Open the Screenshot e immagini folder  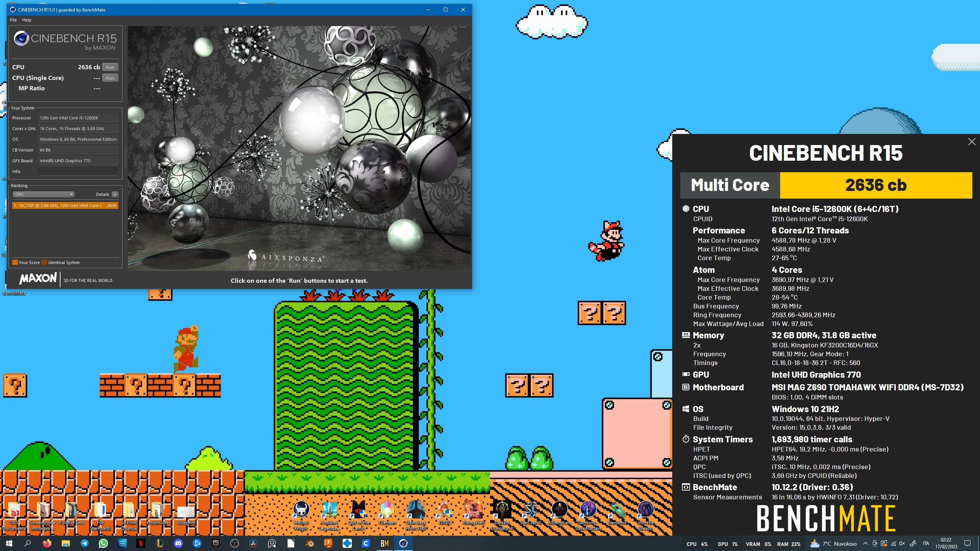click(x=42, y=516)
